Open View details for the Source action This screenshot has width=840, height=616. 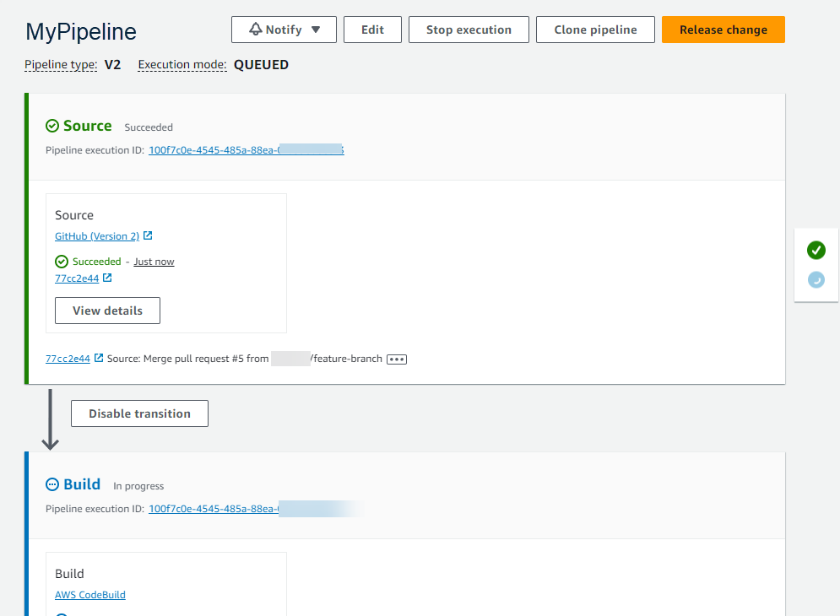(x=107, y=310)
